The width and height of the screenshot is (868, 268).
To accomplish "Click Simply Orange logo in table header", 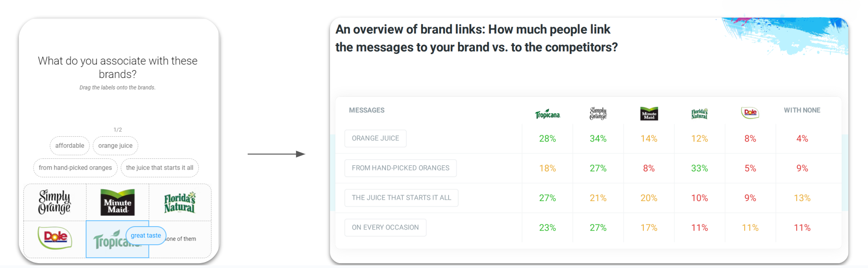I will point(598,113).
